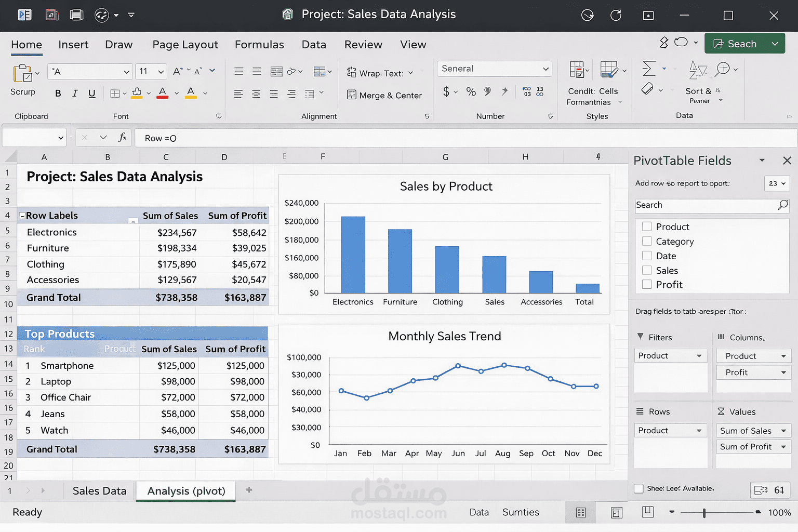Select the underline icon
The image size is (798, 532).
point(92,94)
